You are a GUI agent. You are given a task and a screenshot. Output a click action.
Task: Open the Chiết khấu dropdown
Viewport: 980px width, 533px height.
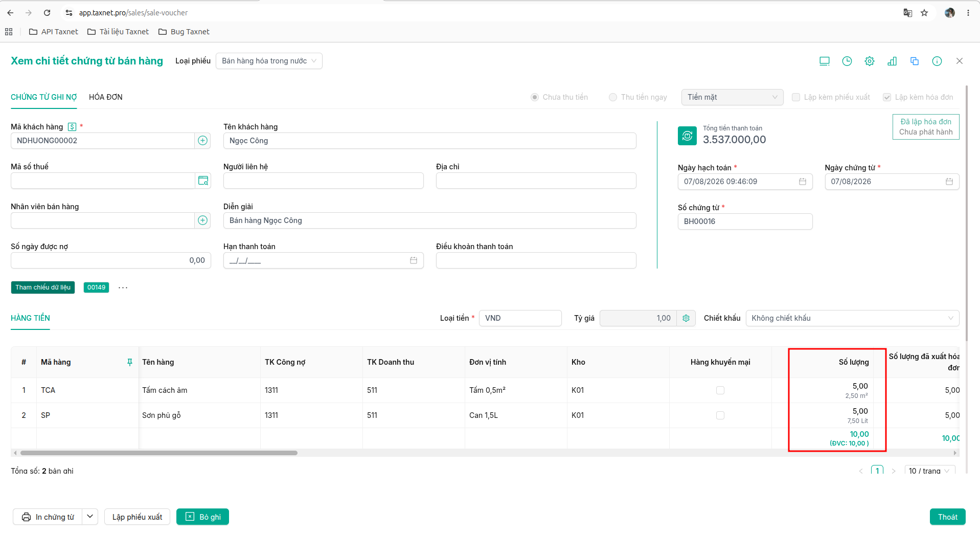click(x=852, y=318)
